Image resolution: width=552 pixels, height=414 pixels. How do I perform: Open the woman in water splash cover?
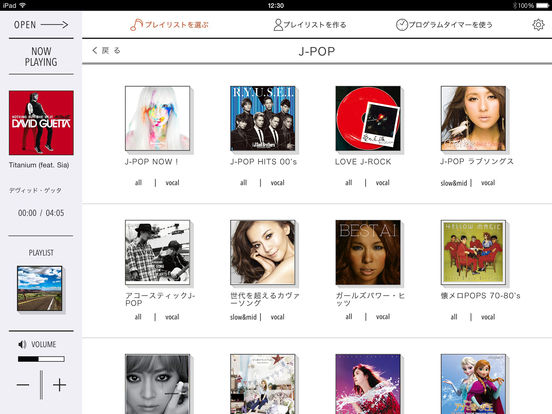[x=368, y=384]
